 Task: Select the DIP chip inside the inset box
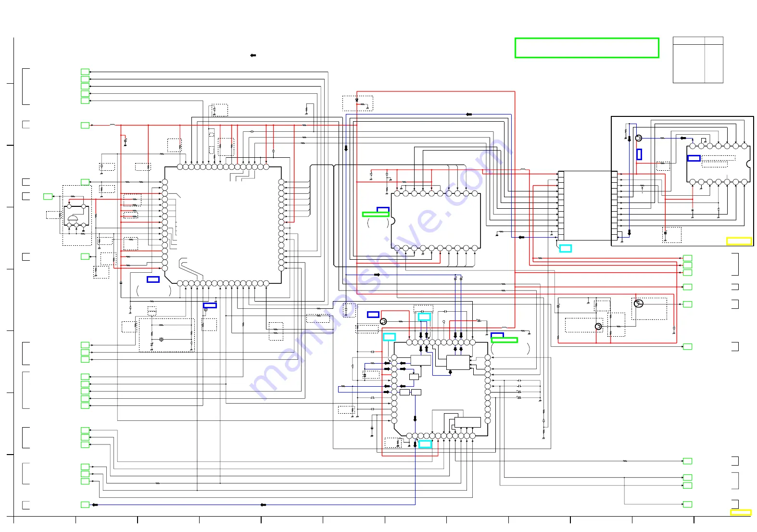[718, 164]
